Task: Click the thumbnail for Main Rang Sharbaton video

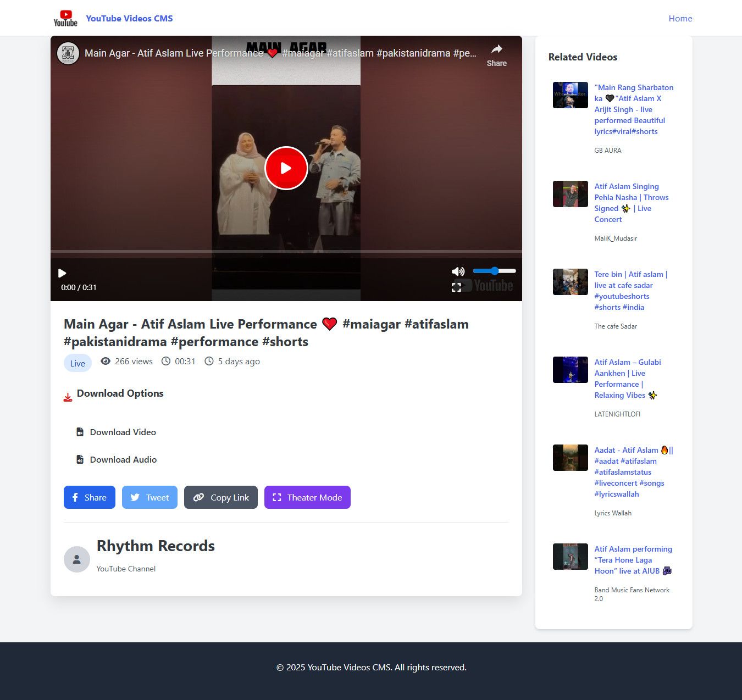Action: tap(571, 95)
